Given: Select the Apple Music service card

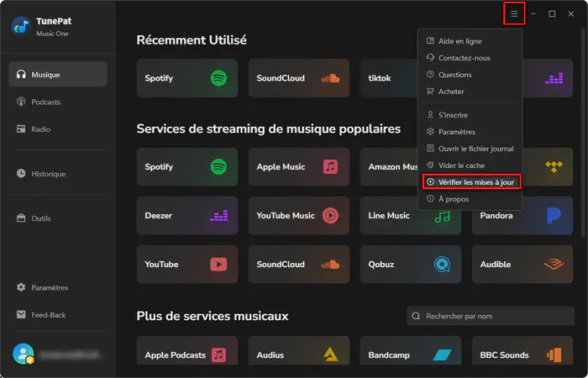Looking at the screenshot, I should click(299, 166).
